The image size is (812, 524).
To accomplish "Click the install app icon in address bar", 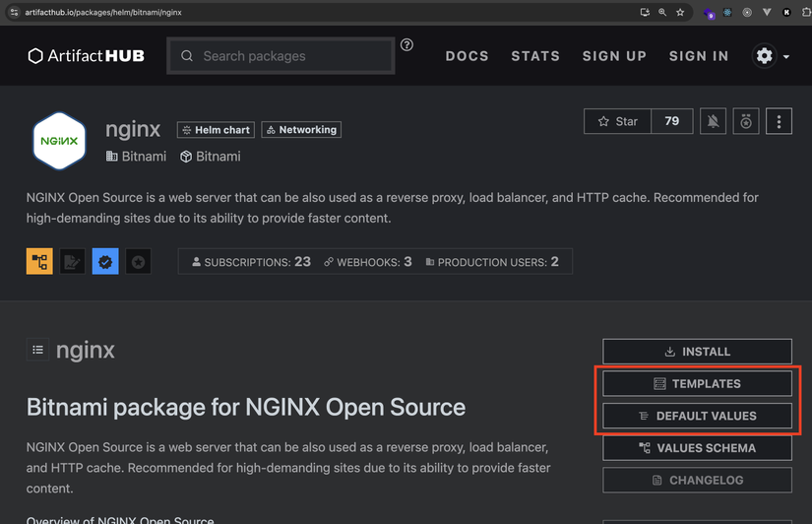I will 645,13.
